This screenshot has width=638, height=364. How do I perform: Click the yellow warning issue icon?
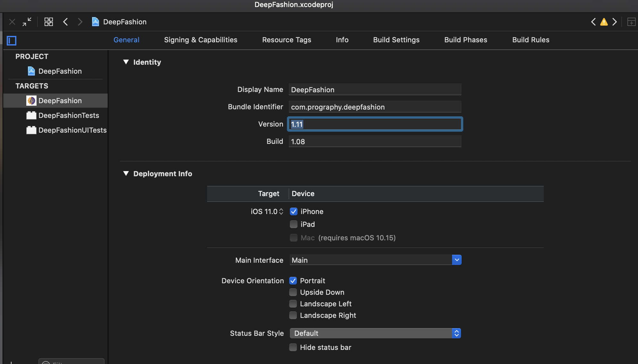click(604, 22)
